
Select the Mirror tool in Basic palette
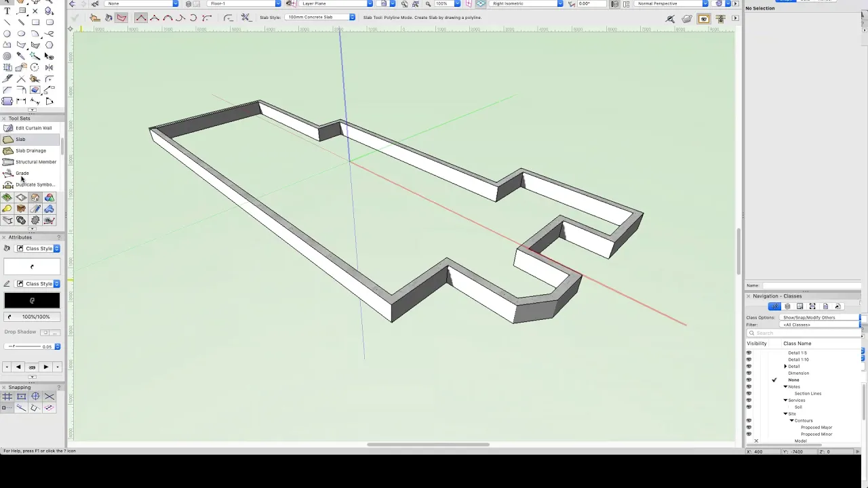tap(50, 67)
